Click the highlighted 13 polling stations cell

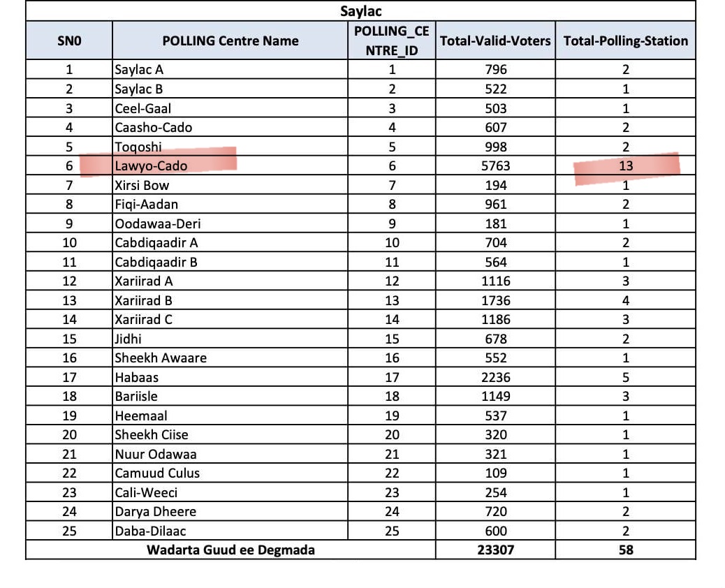click(x=626, y=166)
